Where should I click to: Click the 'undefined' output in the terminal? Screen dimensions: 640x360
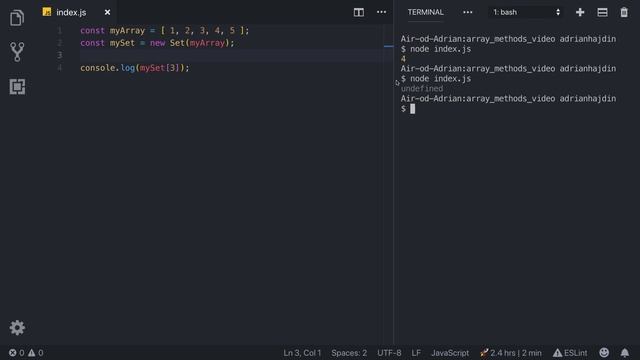click(x=422, y=89)
